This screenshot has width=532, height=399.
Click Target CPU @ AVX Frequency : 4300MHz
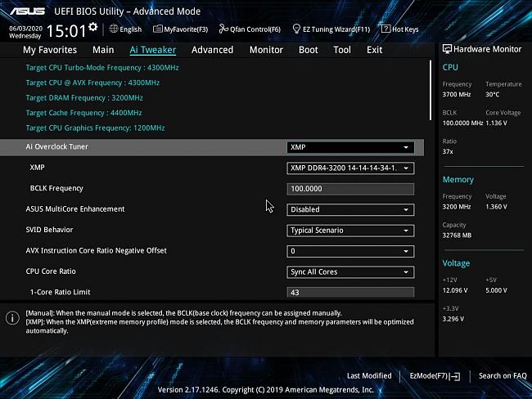point(92,83)
